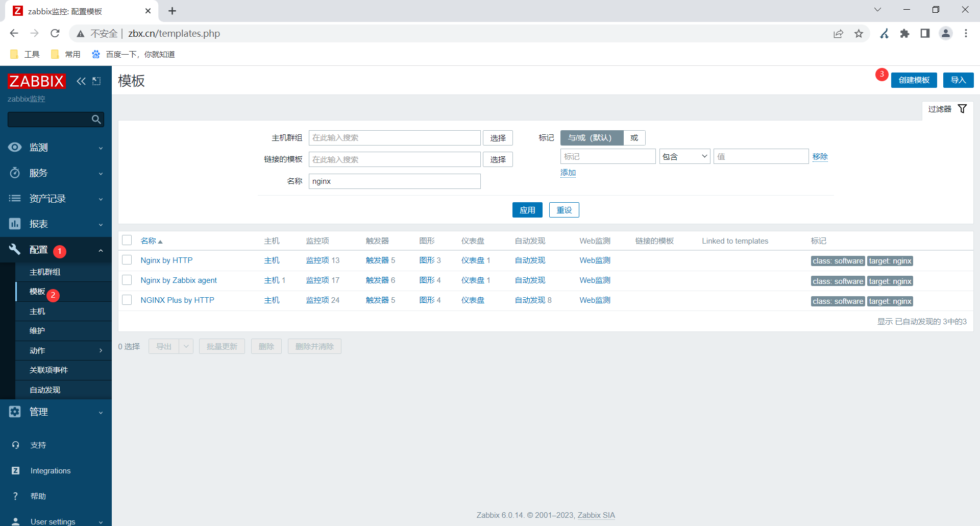Go back with browser back arrow
The width and height of the screenshot is (980, 526).
point(14,33)
